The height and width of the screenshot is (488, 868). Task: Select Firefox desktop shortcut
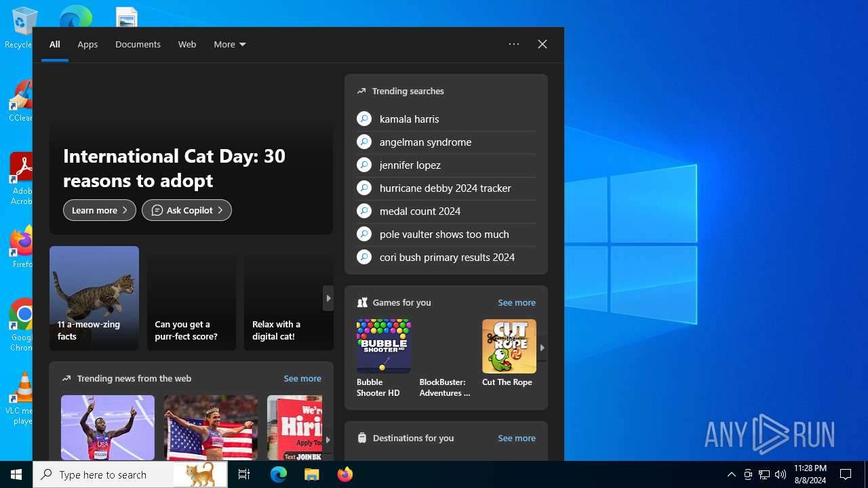(22, 247)
